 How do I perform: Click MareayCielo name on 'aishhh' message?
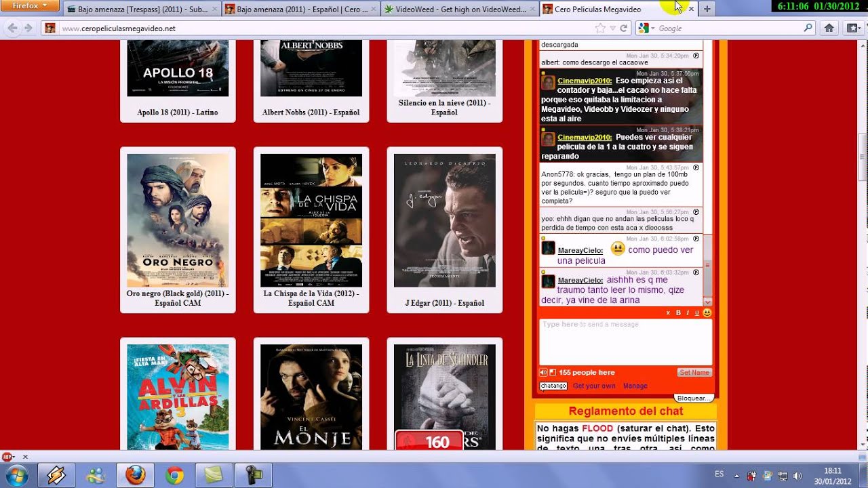[x=580, y=280]
